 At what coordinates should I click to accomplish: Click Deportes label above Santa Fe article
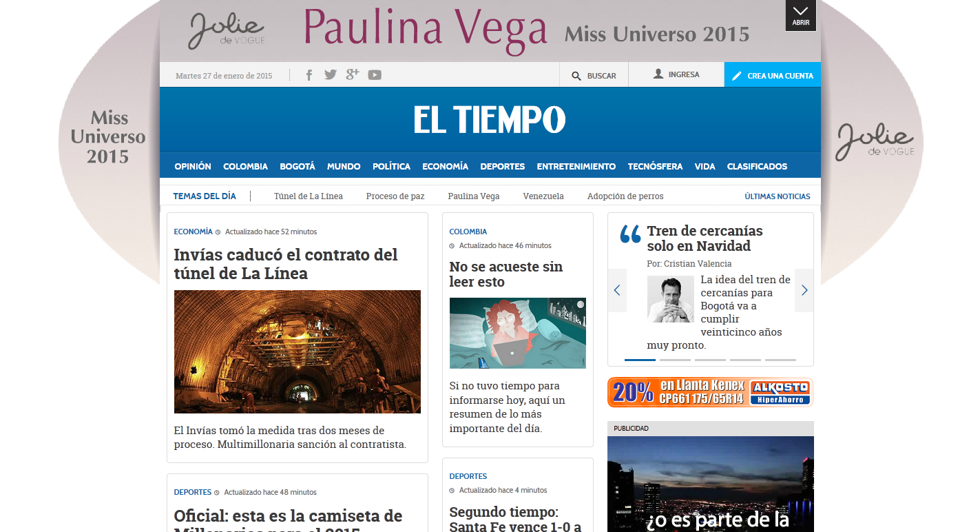468,476
